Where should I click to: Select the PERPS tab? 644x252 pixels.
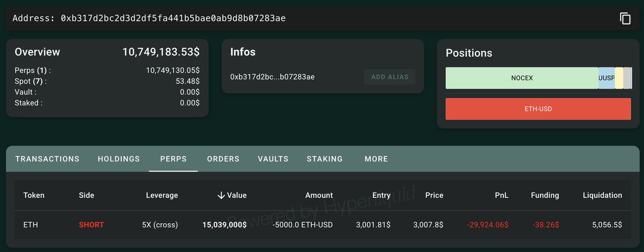[x=173, y=159]
